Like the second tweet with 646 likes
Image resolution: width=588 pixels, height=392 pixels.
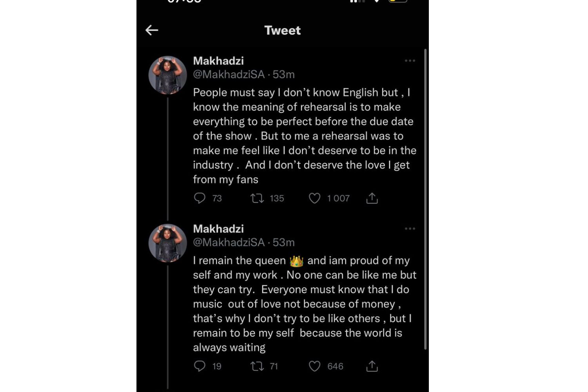pos(314,366)
